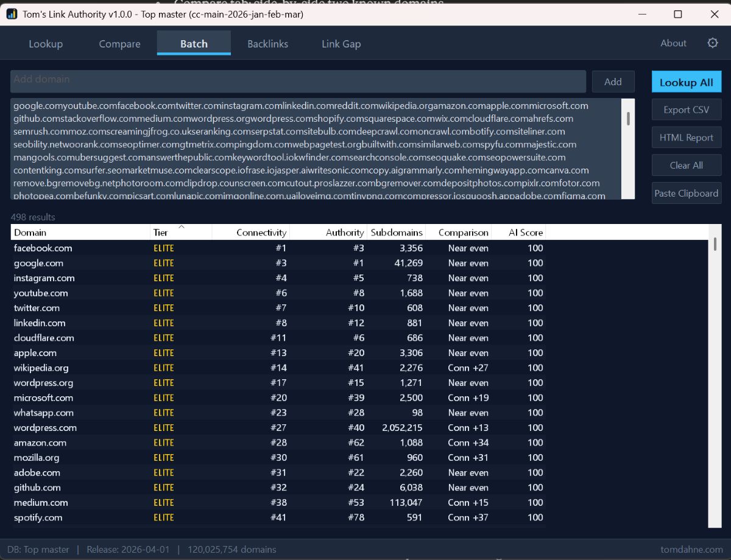Click tomdahne.com in the status bar
Screen dimensions: 731x560
693,549
